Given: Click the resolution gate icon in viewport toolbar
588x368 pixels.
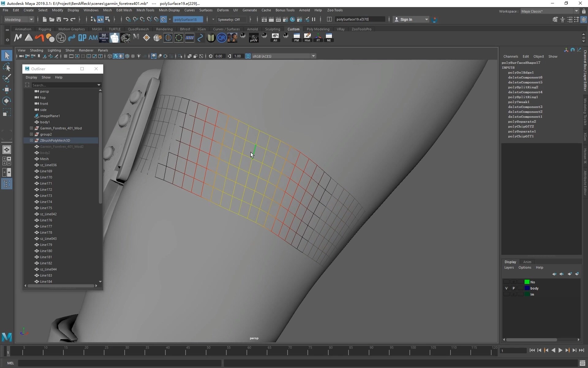Looking at the screenshot, I should (x=77, y=56).
